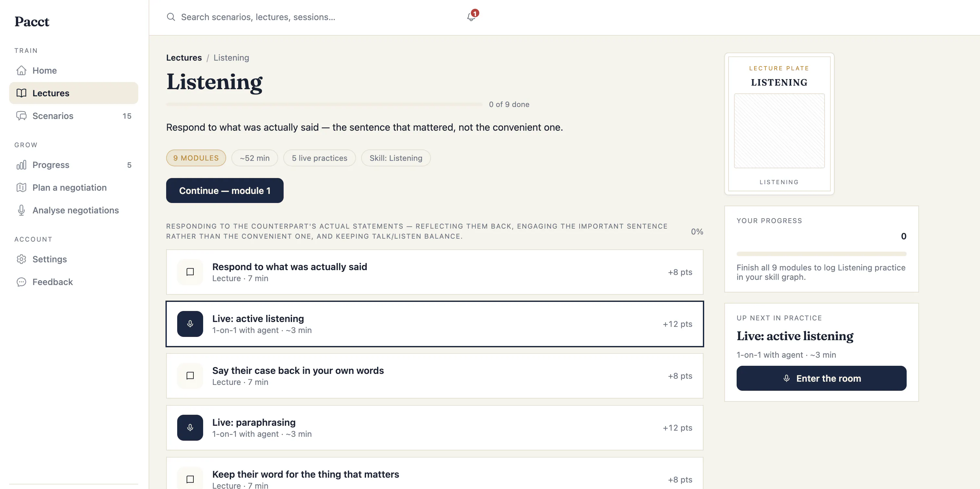Click the Progress bar chart icon
The width and height of the screenshot is (980, 489).
point(21,165)
